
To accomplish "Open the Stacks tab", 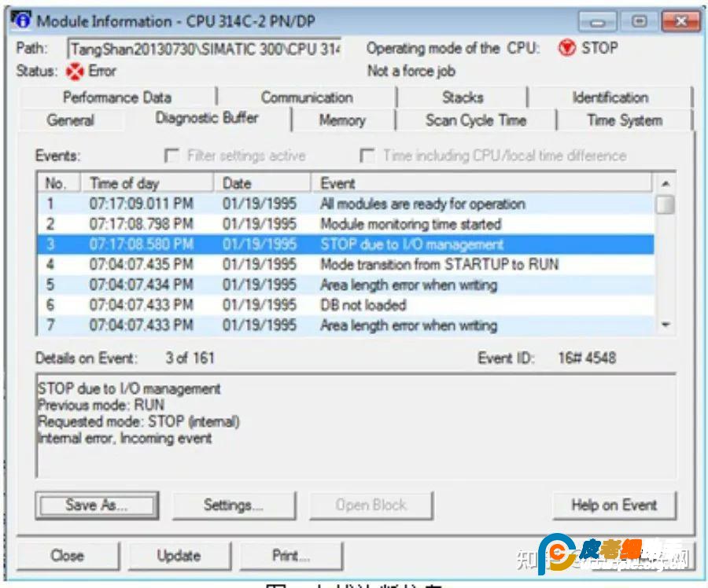I will click(x=463, y=97).
